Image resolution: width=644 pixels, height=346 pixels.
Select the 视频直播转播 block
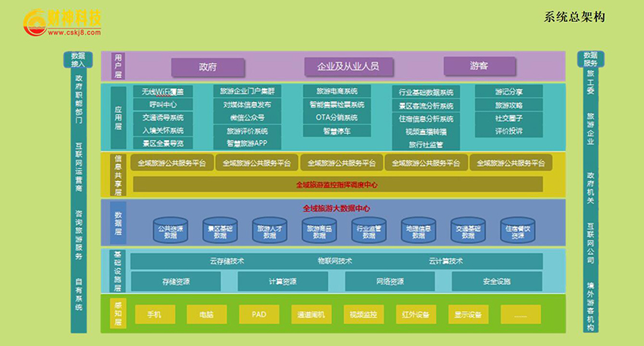coord(426,132)
